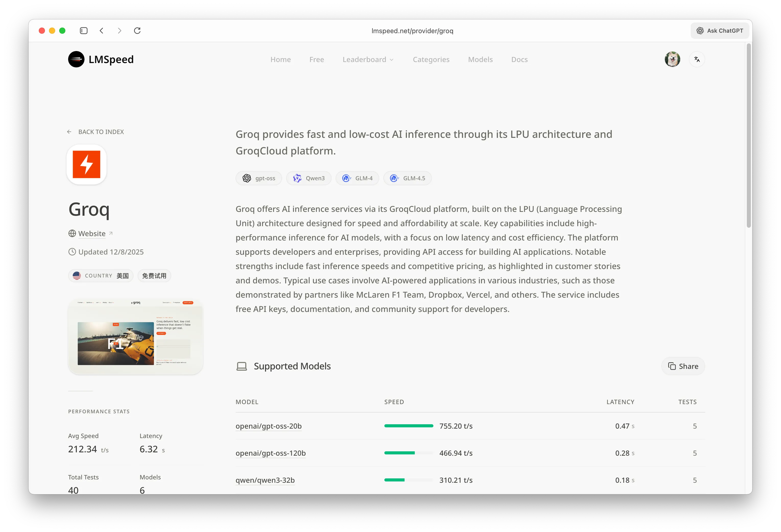The height and width of the screenshot is (532, 781).
Task: Click the Groq website preview thumbnail
Action: [136, 337]
